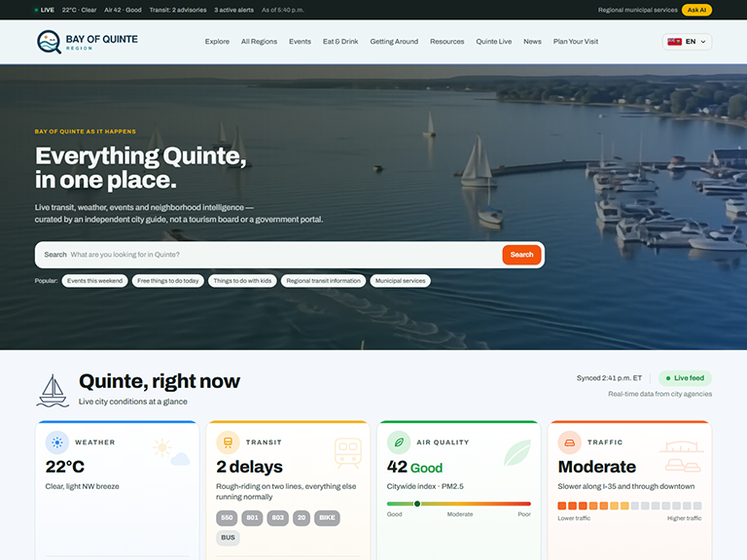Open Eat & Drink navigation item

[x=340, y=42]
